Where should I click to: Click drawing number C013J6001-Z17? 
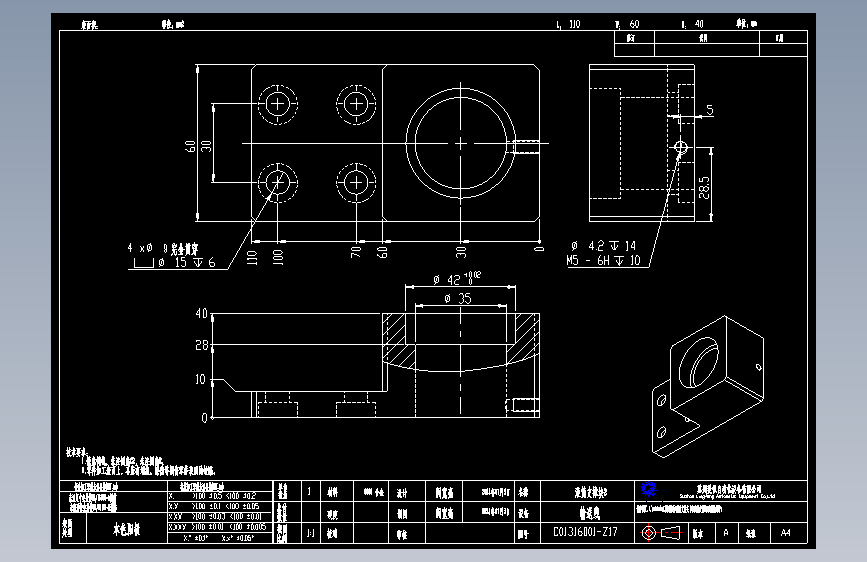pyautogui.click(x=585, y=532)
